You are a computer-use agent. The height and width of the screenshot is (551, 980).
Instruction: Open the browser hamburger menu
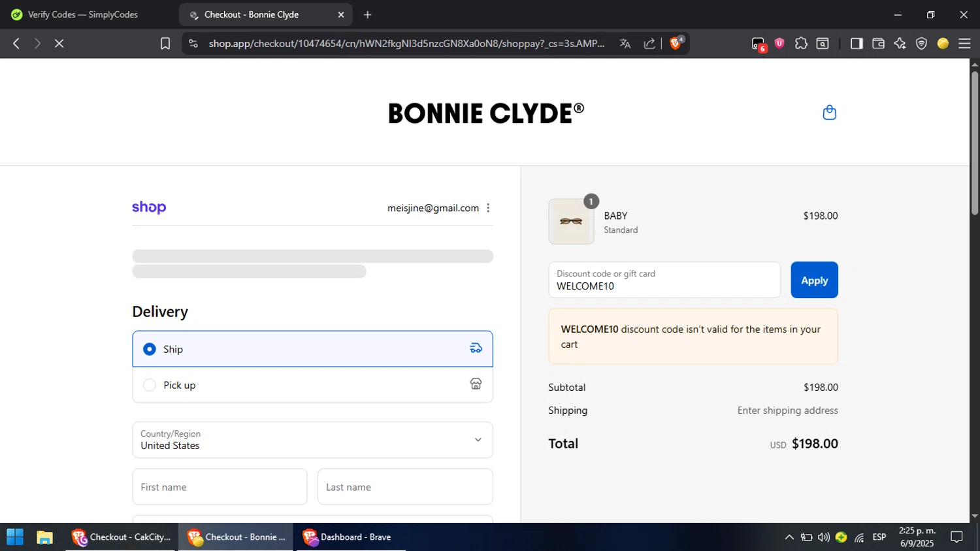964,43
